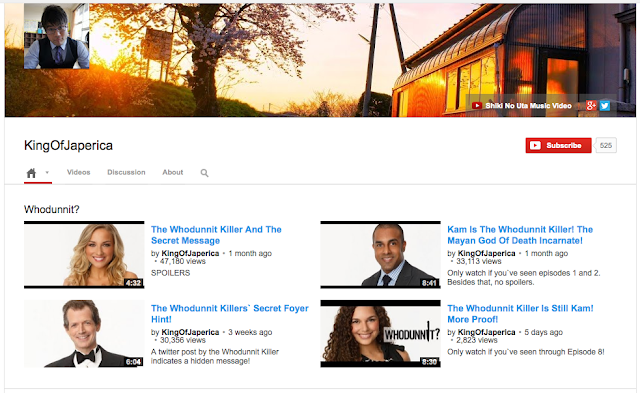Screen dimensions: 640x393
Task: Open the Twitter icon in banner
Action: click(x=605, y=106)
